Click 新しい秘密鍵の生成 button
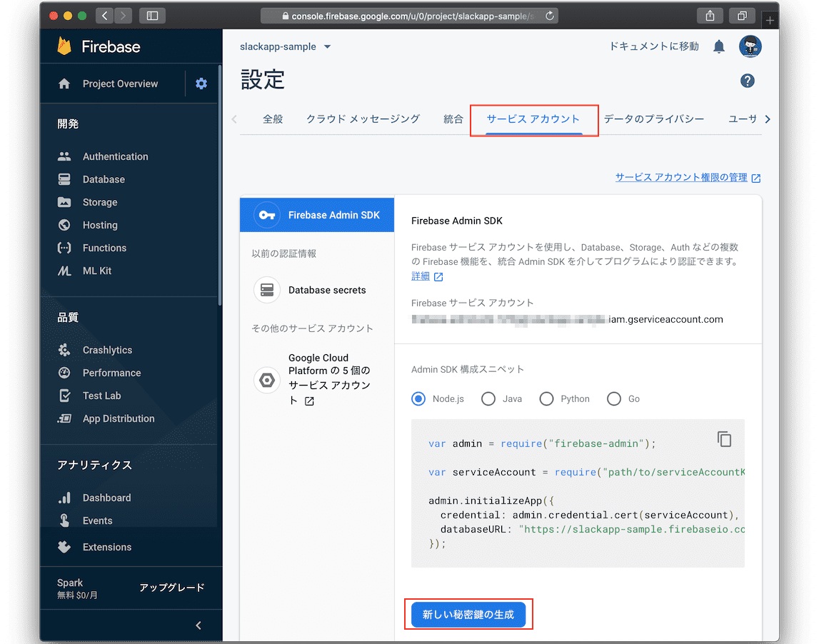This screenshot has width=819, height=644. (x=468, y=615)
